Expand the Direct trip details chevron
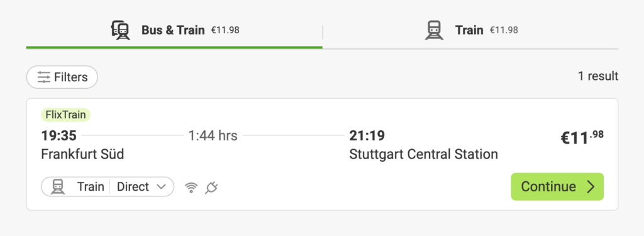644x236 pixels. coord(162,187)
